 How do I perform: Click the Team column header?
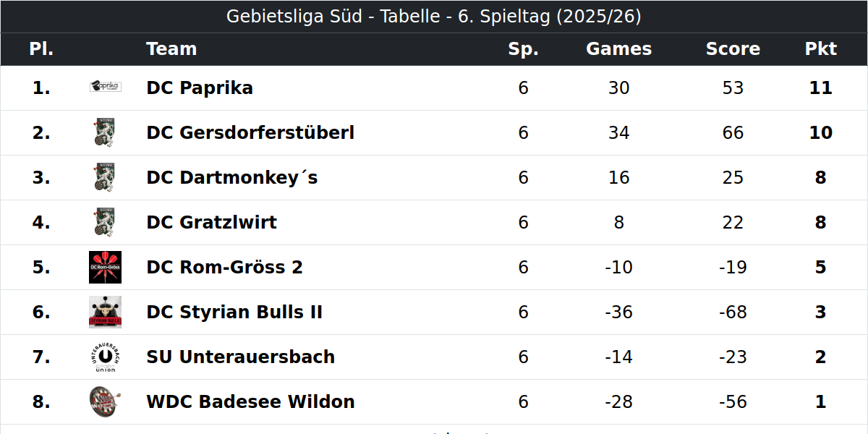coord(171,49)
